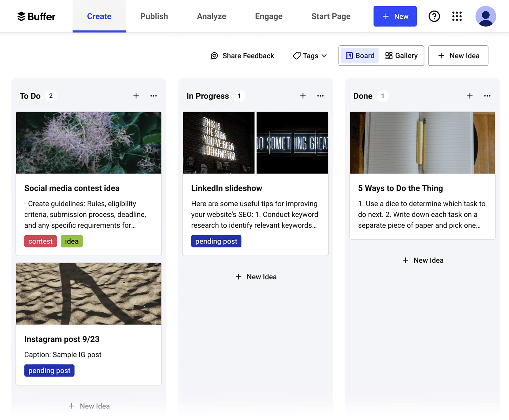Screen dimensions: 509x420
Task: Click pending post tag on LinkedIn slideshow card
Action: (216, 241)
